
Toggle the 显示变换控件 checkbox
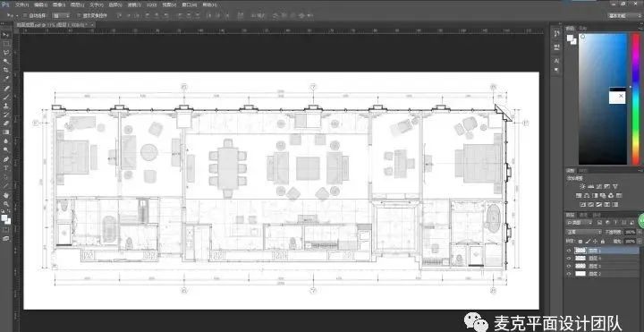[x=79, y=15]
